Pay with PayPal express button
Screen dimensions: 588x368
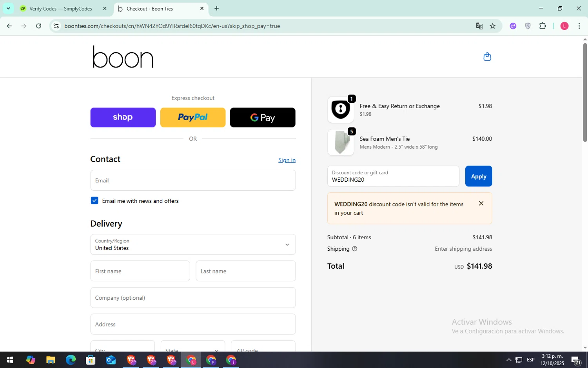193,117
